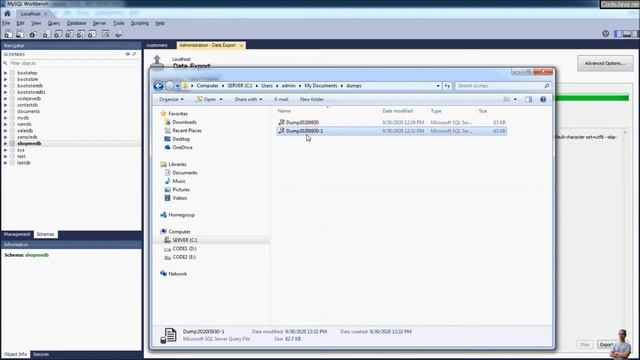
Task: Select the mydb schema
Action: (x=23, y=118)
